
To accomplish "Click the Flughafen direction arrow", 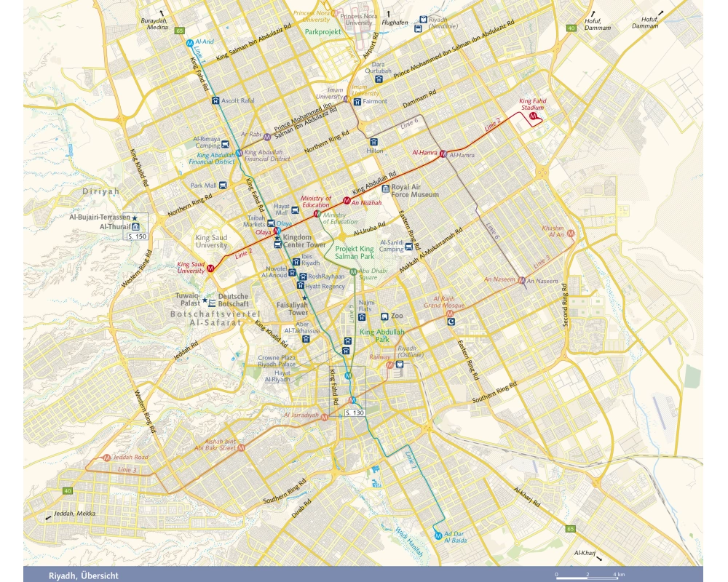I will [x=389, y=14].
